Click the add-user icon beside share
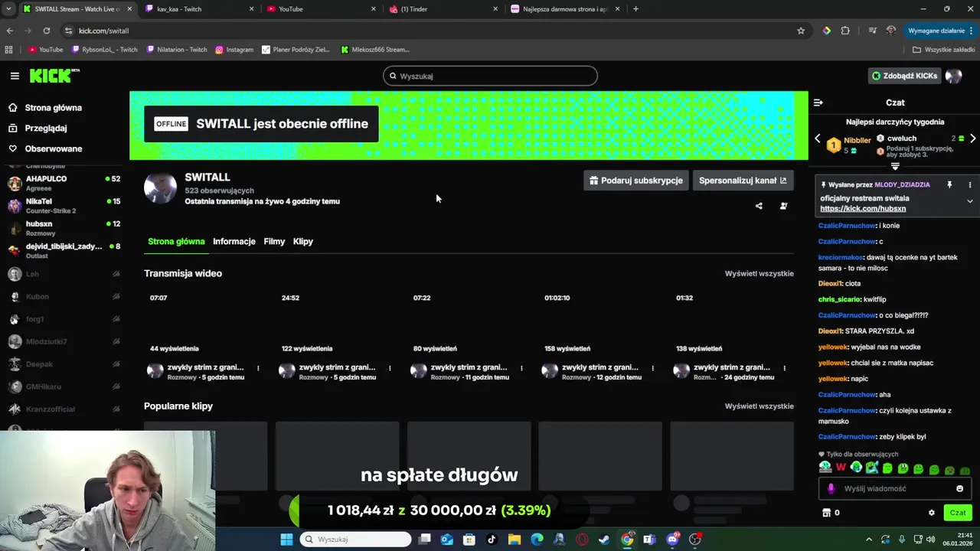Screen dimensions: 980x551 pyautogui.click(x=783, y=206)
